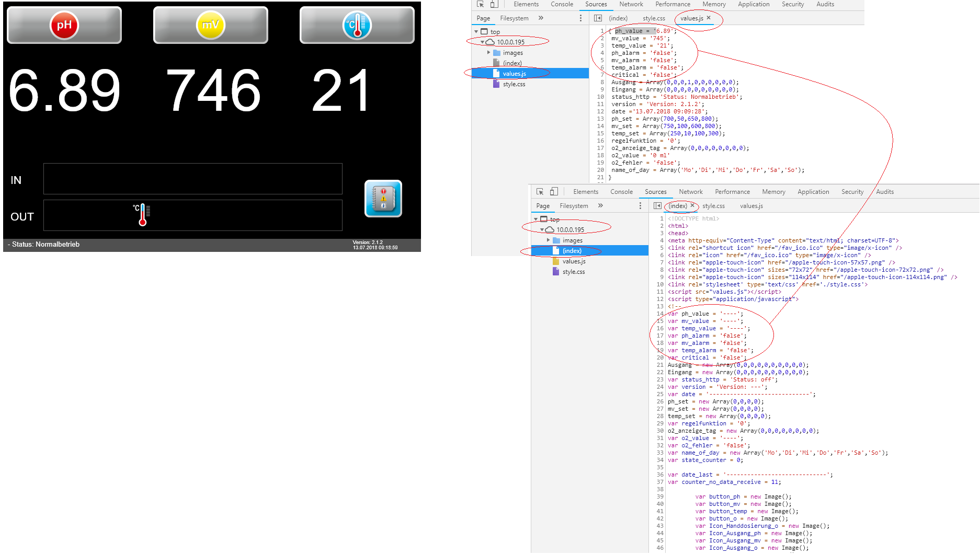Switch to Application tab in upper DevTools

(x=754, y=4)
